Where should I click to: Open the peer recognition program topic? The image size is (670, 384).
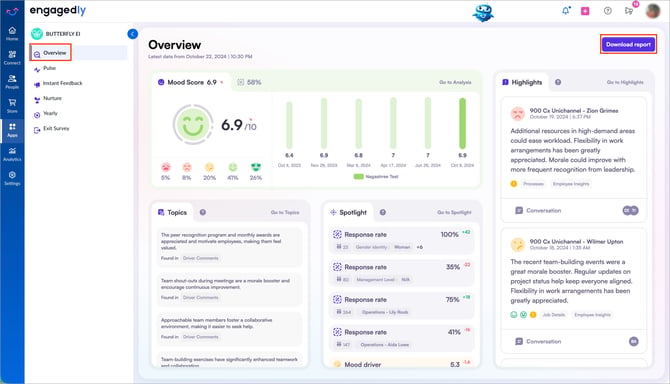[x=230, y=247]
